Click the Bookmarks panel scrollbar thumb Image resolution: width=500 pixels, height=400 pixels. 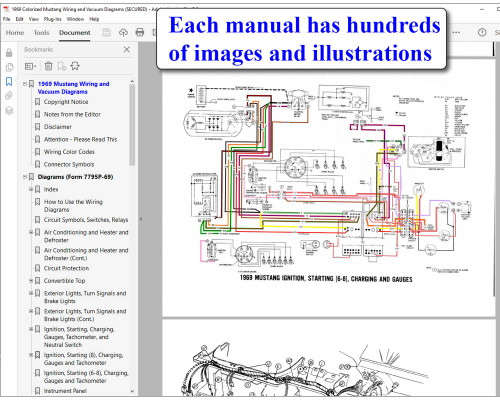coord(132,125)
